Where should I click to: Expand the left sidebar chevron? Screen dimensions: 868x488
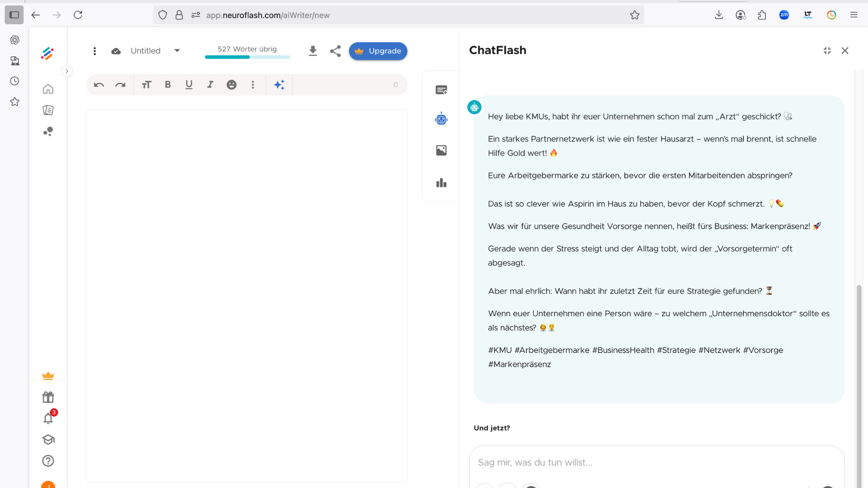tap(67, 71)
